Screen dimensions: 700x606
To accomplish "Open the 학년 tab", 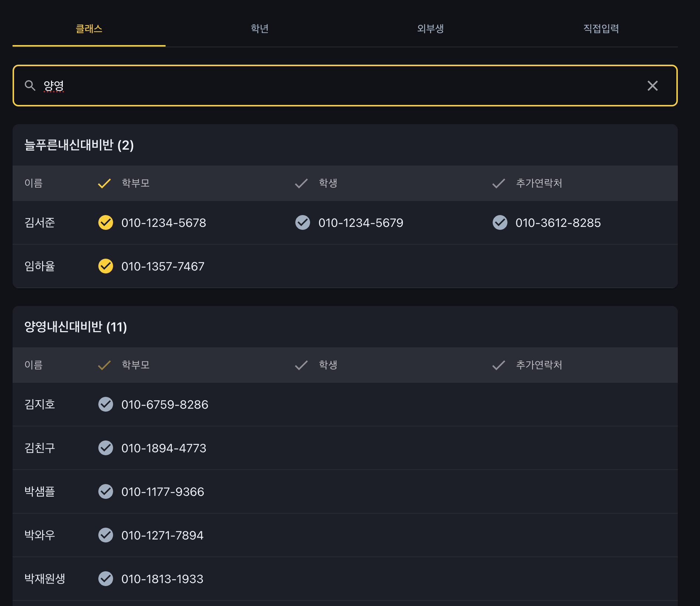I will 260,29.
